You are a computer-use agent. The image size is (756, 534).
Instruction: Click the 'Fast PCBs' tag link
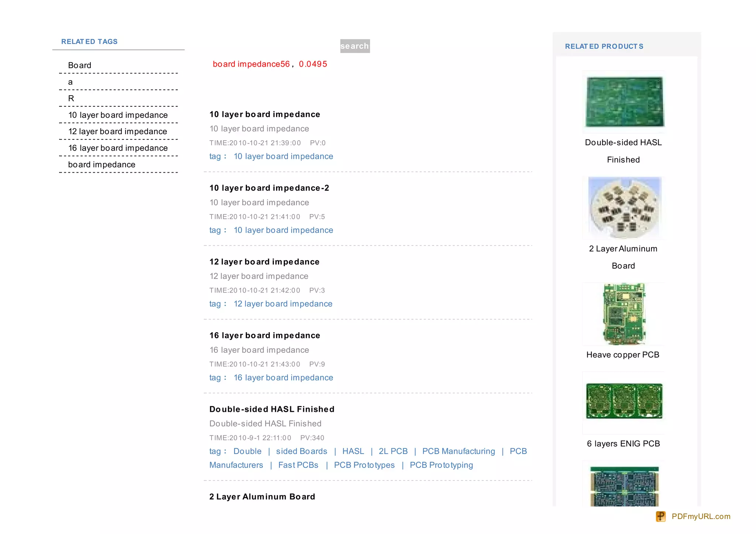[298, 465]
